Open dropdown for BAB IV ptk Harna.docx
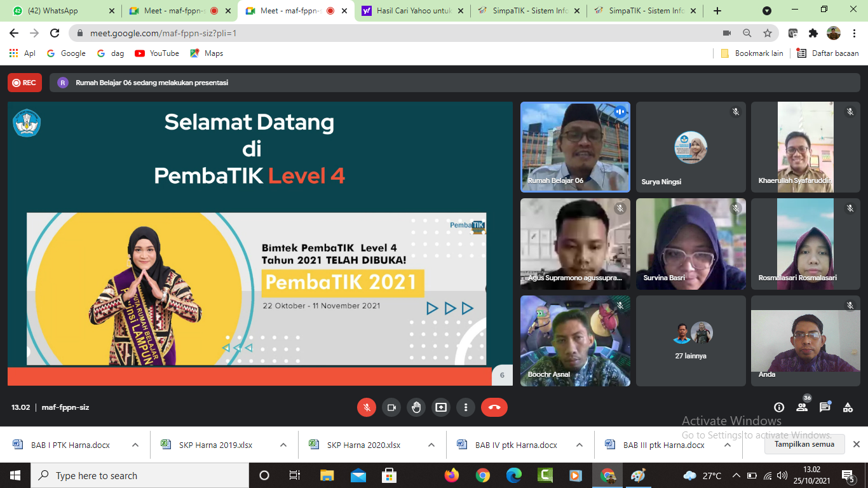 579,445
